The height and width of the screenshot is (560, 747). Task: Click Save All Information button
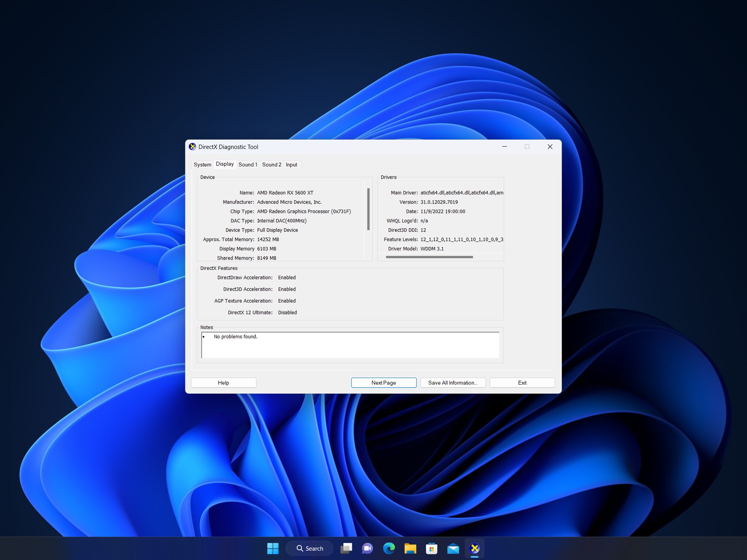click(x=453, y=382)
